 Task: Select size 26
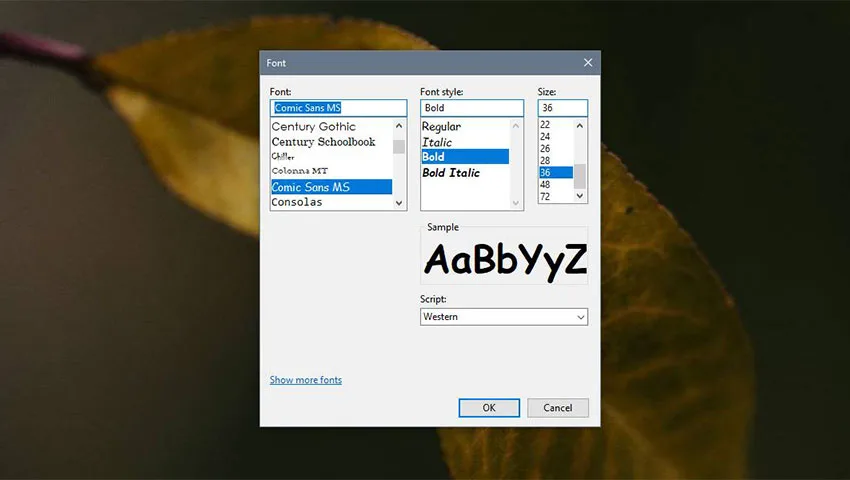(x=556, y=149)
